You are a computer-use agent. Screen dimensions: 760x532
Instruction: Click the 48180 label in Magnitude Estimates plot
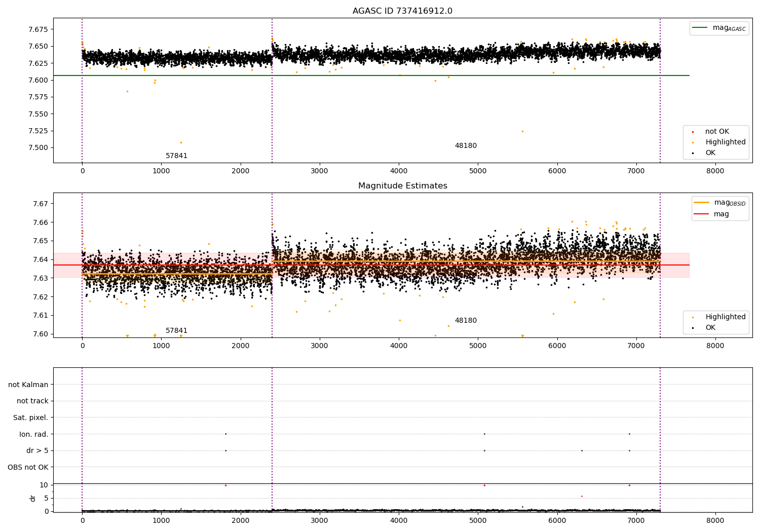coord(466,321)
